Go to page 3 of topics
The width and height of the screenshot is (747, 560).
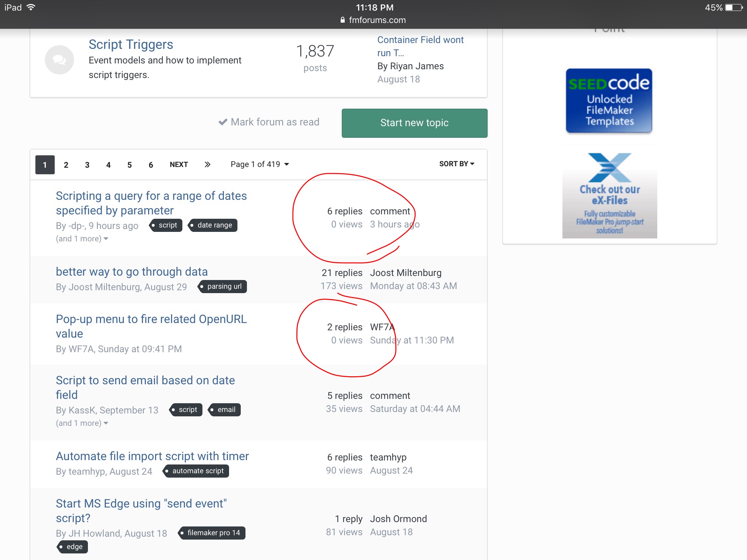(87, 165)
